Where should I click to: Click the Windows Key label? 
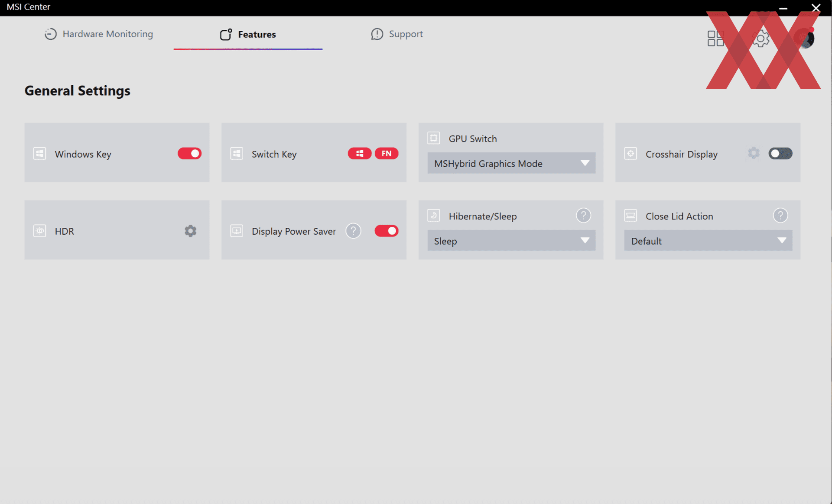pos(83,154)
